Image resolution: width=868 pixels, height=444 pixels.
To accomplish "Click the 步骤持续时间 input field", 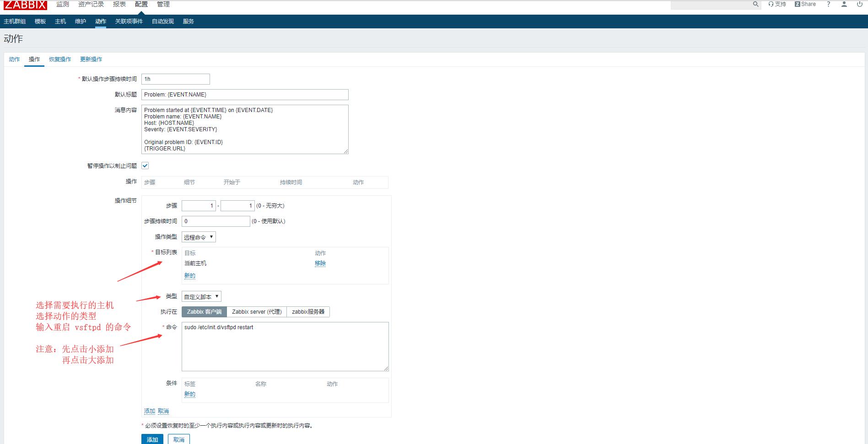I will pyautogui.click(x=216, y=221).
